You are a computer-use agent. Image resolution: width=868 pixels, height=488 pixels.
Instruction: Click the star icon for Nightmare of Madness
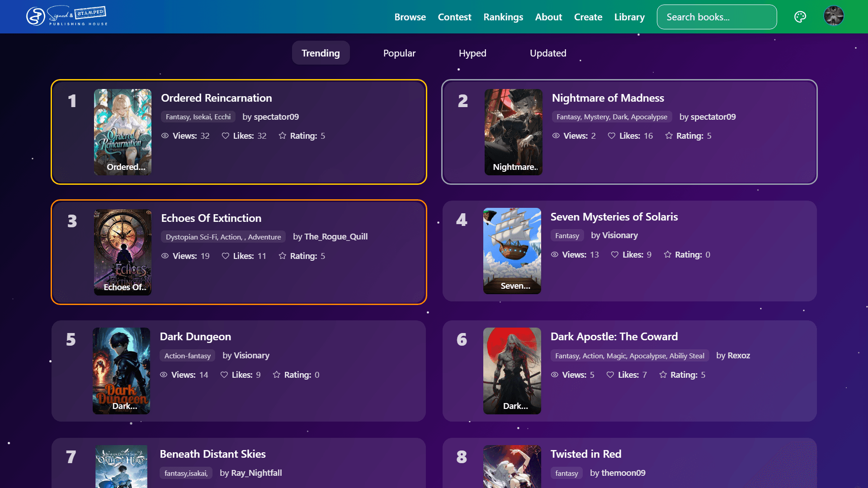pos(669,136)
